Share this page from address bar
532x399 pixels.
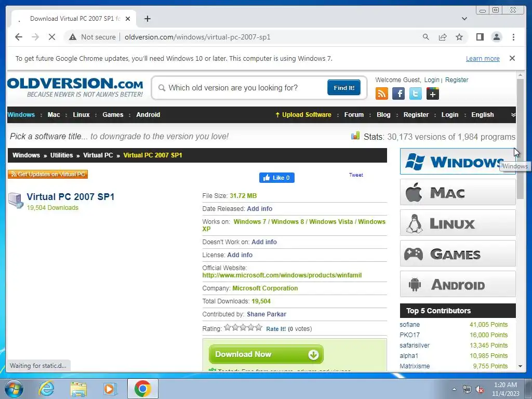(443, 37)
